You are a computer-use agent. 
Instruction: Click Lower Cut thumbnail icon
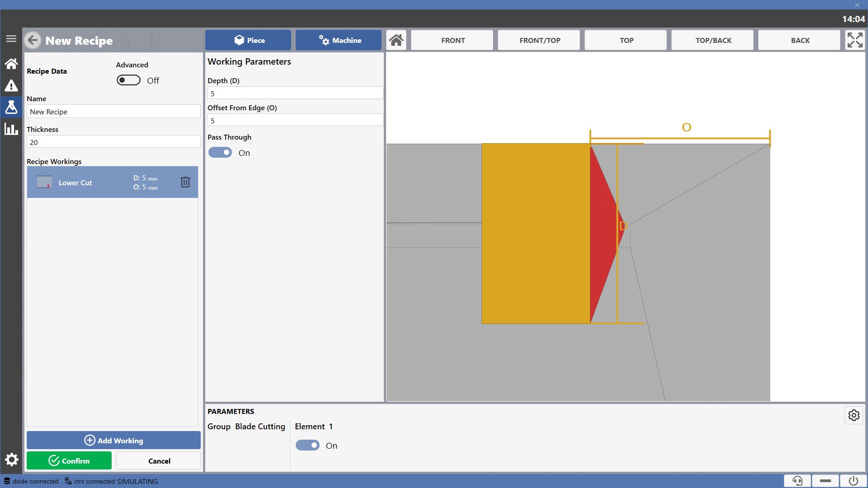[x=44, y=182]
